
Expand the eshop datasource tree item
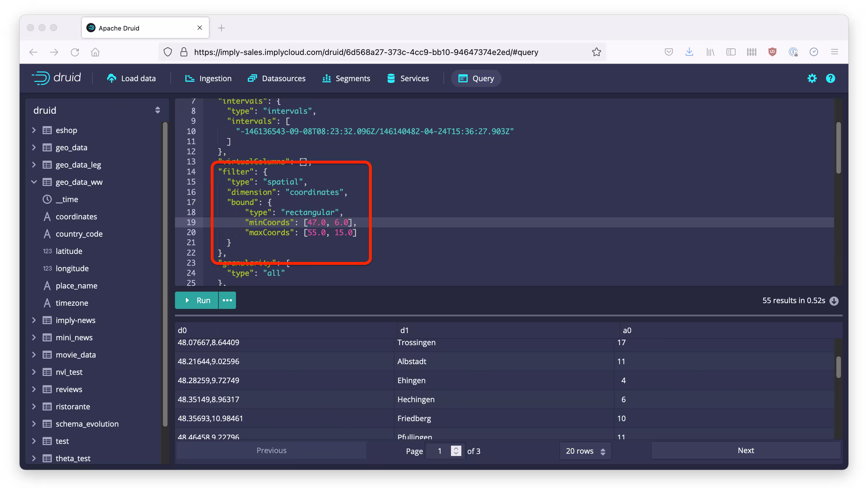34,130
